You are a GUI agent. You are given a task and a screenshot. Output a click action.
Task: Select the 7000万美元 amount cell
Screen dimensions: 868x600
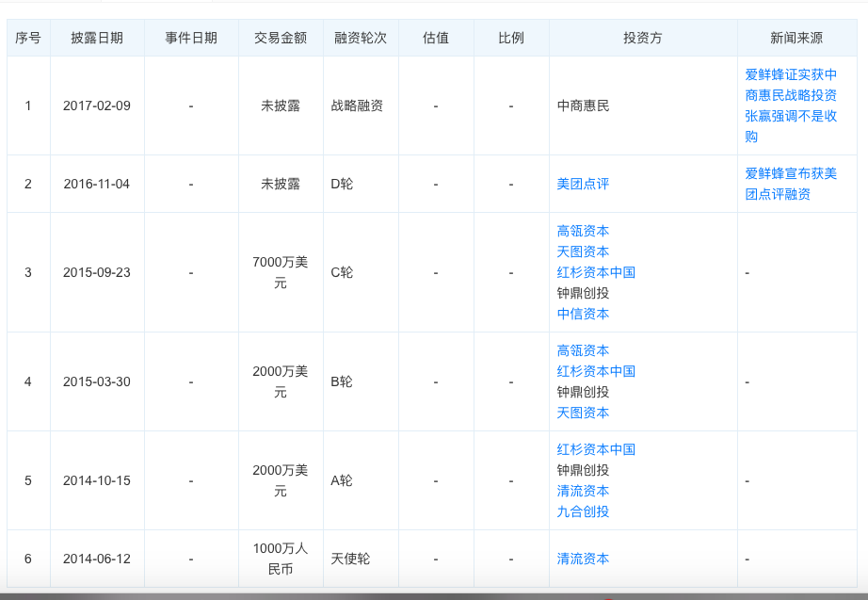click(281, 272)
